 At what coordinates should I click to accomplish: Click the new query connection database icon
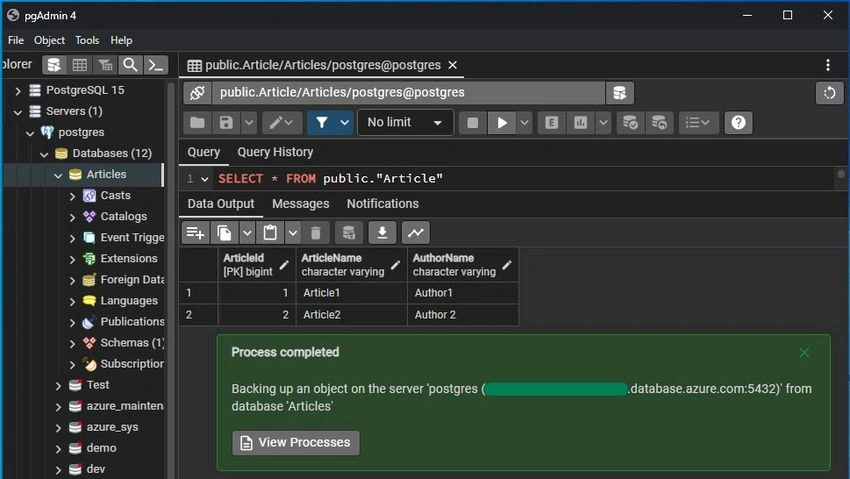pyautogui.click(x=620, y=93)
